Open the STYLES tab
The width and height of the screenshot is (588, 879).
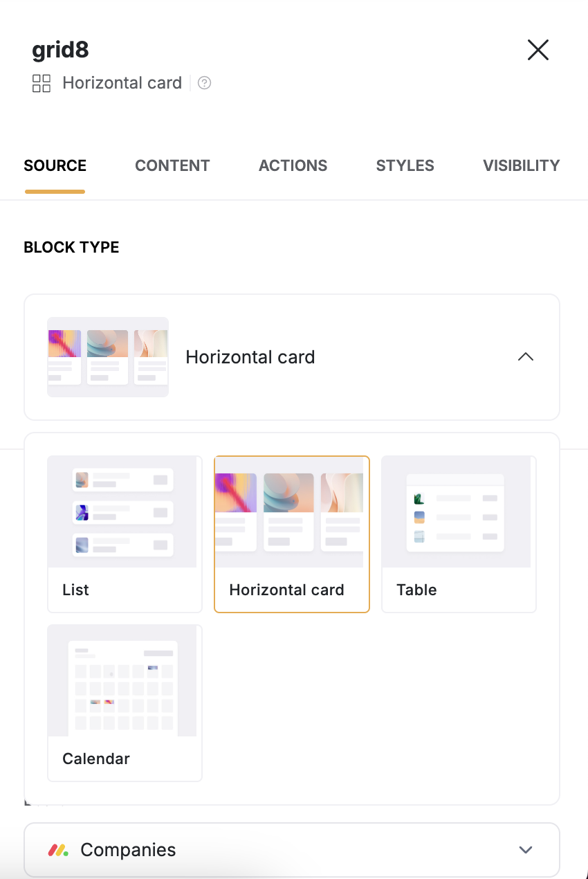coord(405,166)
